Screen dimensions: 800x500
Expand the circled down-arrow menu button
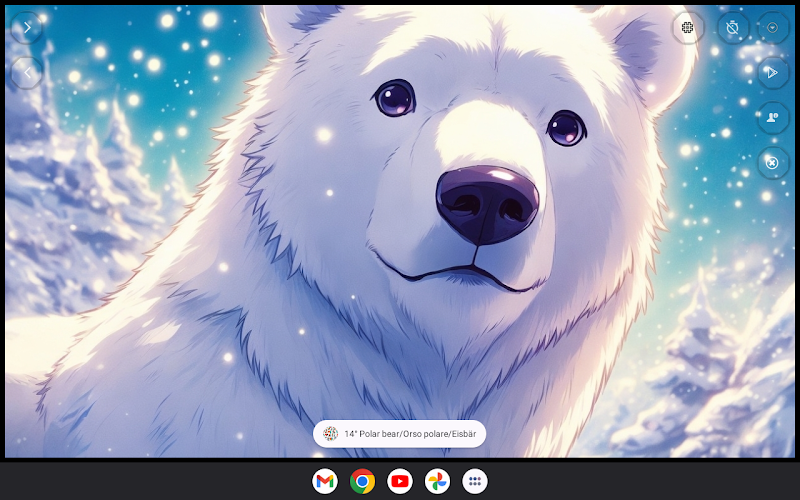click(x=772, y=28)
